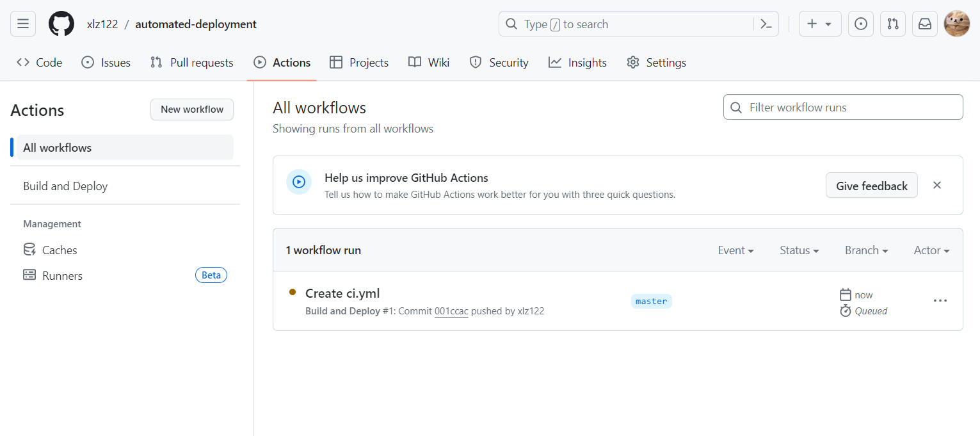Open the automated-deployment repository link
Viewport: 980px width, 436px height.
pyautogui.click(x=196, y=24)
